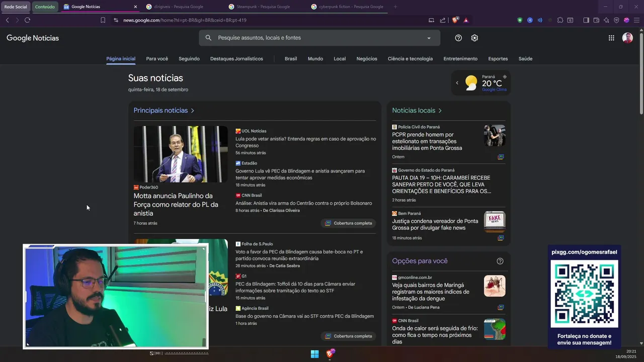Open Brave browser from the taskbar
Viewport: 644px width, 362px height.
330,354
